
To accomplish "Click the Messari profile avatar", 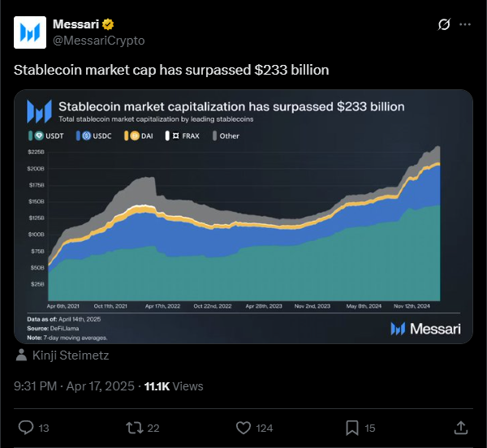I will [30, 32].
